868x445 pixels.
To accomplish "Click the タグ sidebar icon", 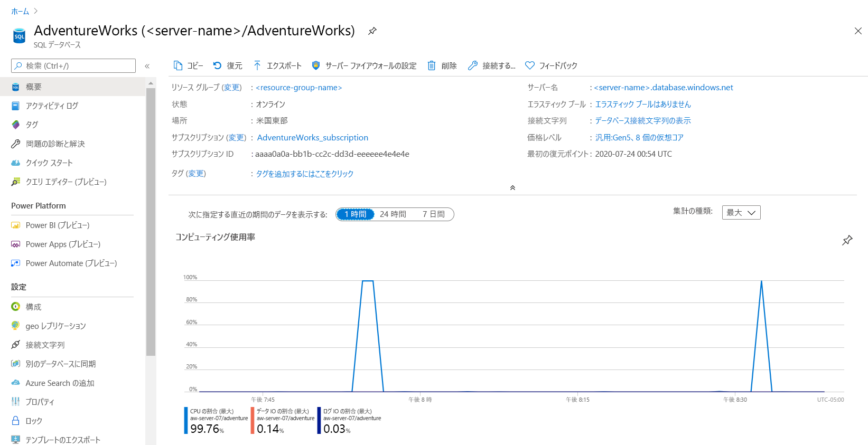I will [16, 125].
